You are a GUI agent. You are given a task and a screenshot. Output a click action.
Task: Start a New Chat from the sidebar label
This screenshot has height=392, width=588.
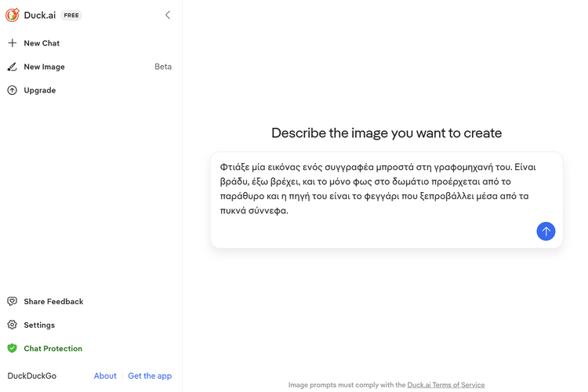(42, 43)
